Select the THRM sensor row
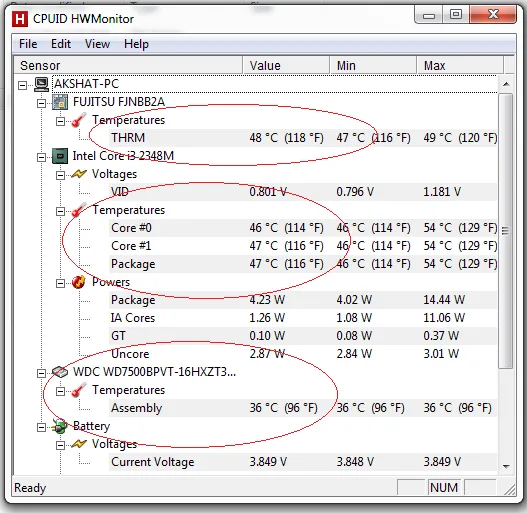This screenshot has width=527, height=513. pos(302,138)
